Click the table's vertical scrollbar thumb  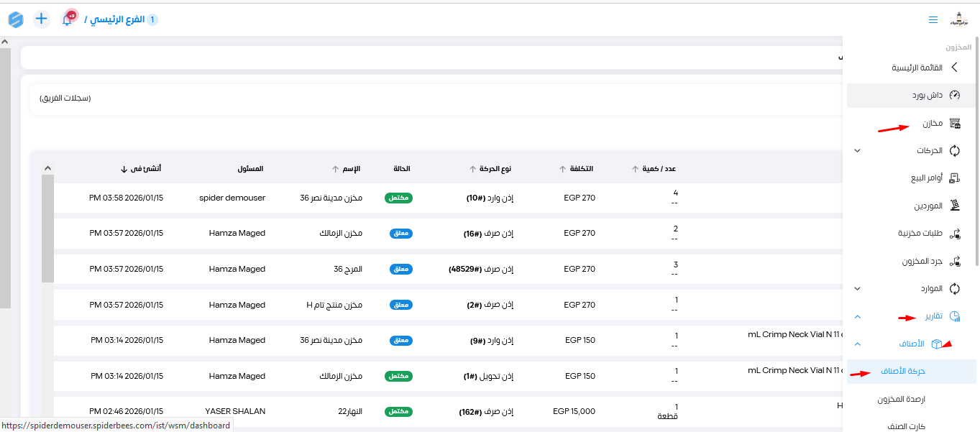pos(47,229)
